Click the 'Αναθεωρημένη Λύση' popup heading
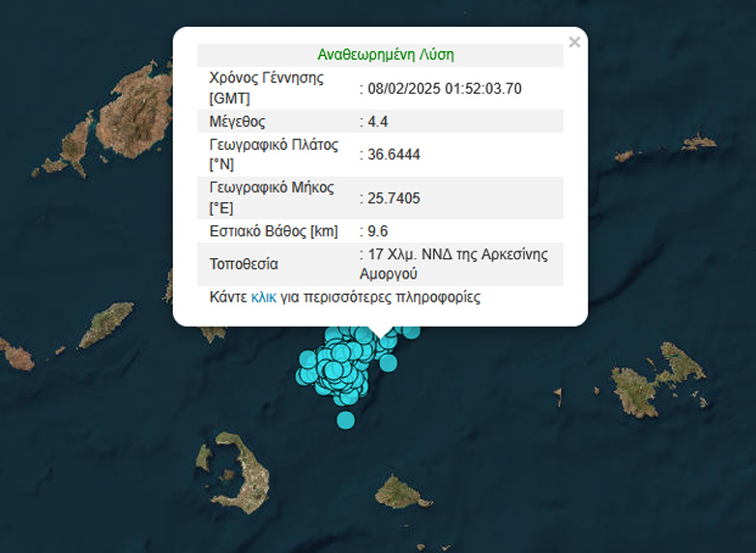The width and height of the screenshot is (756, 553). [385, 55]
